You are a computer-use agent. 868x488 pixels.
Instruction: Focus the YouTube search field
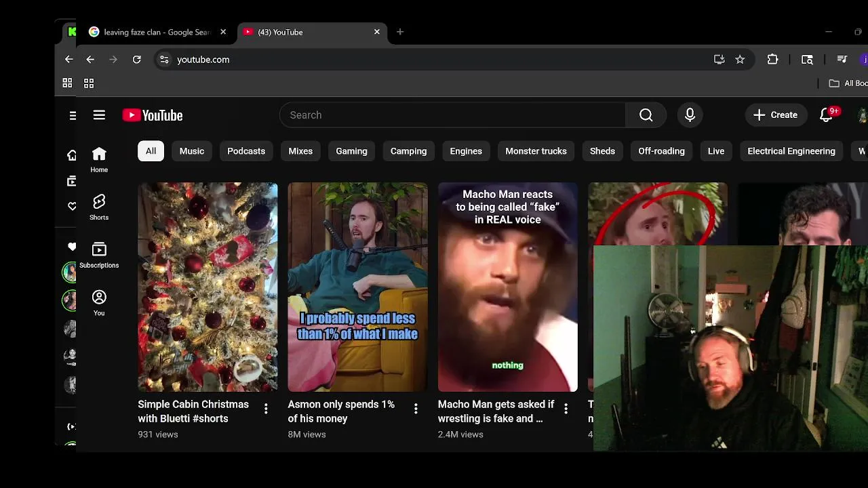coord(452,115)
